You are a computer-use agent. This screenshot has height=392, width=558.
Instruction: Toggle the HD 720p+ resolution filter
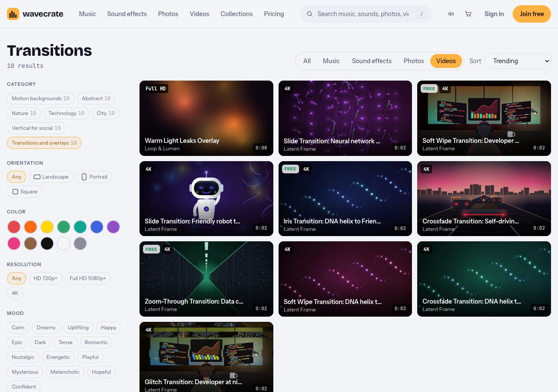pos(45,278)
